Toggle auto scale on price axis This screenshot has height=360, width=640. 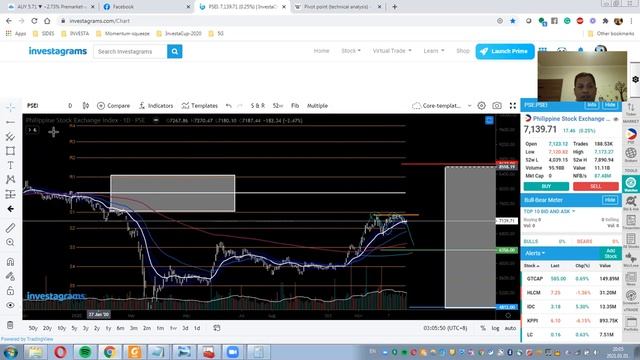click(x=510, y=328)
